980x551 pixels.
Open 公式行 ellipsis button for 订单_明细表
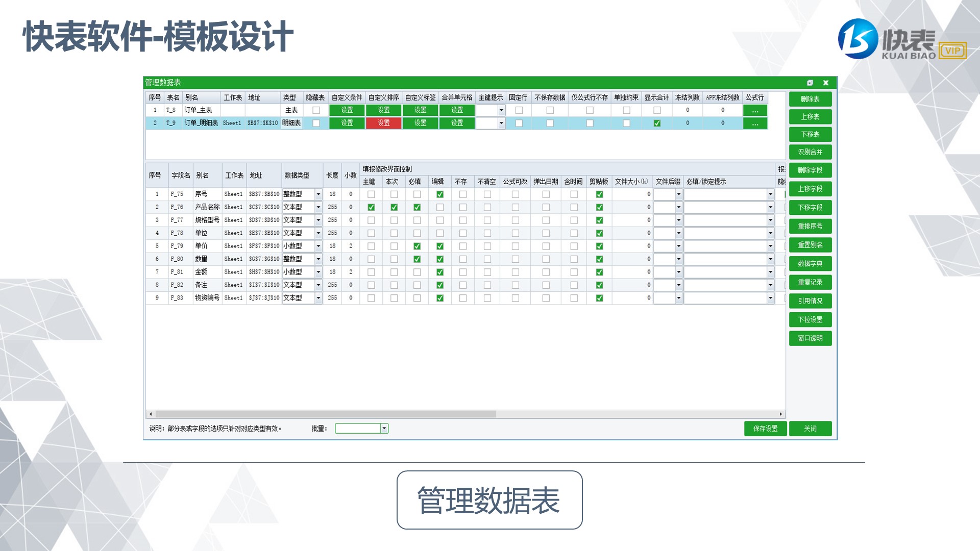tap(755, 123)
